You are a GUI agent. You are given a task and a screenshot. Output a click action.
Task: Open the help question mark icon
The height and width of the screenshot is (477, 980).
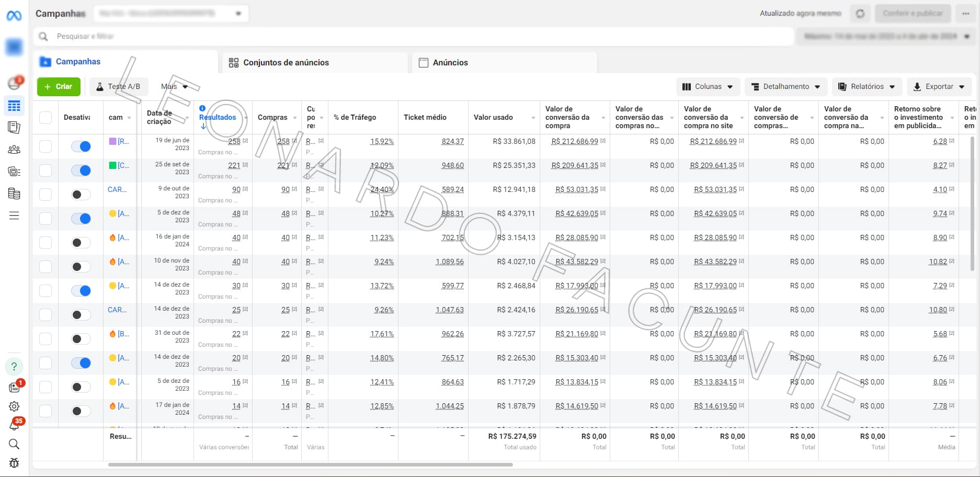pos(14,366)
